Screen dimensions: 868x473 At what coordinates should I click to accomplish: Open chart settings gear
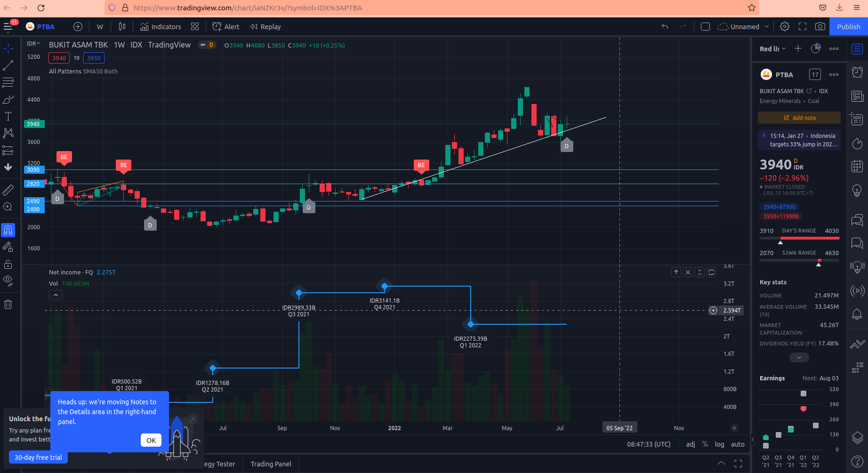coord(785,27)
